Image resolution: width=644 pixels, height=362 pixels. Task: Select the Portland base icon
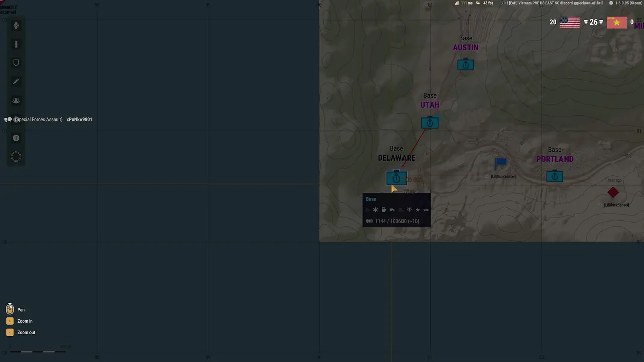tap(555, 176)
